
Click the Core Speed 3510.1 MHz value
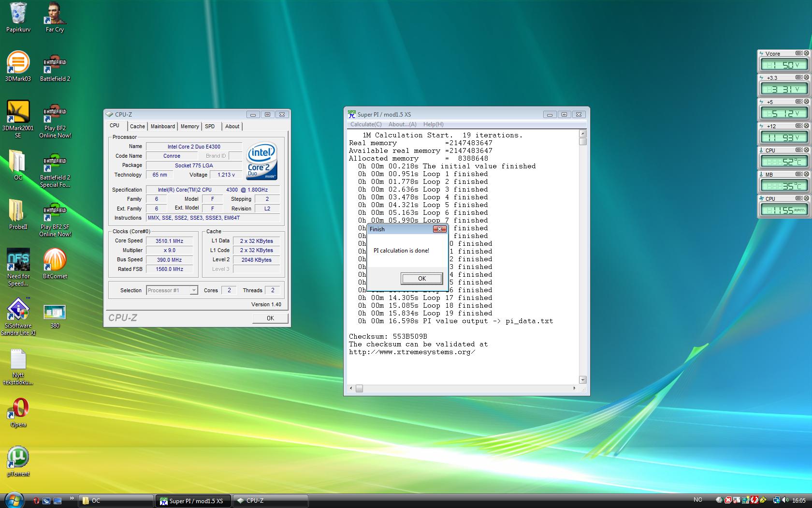point(169,241)
